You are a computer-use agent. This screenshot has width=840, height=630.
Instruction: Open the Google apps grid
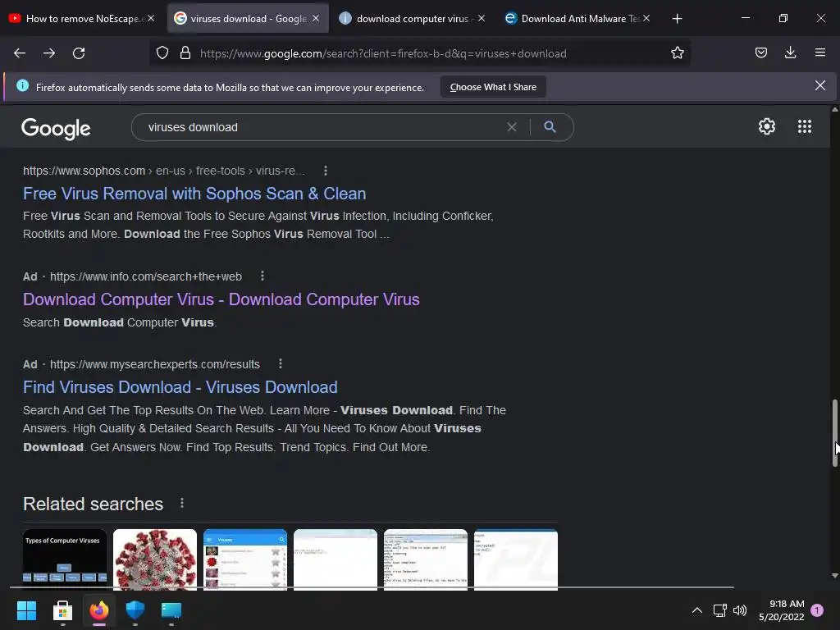point(804,126)
